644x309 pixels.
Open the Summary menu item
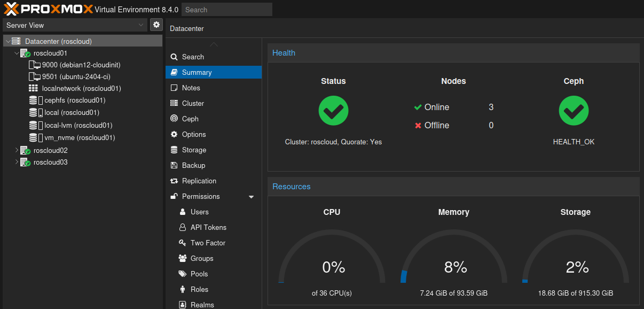click(214, 72)
